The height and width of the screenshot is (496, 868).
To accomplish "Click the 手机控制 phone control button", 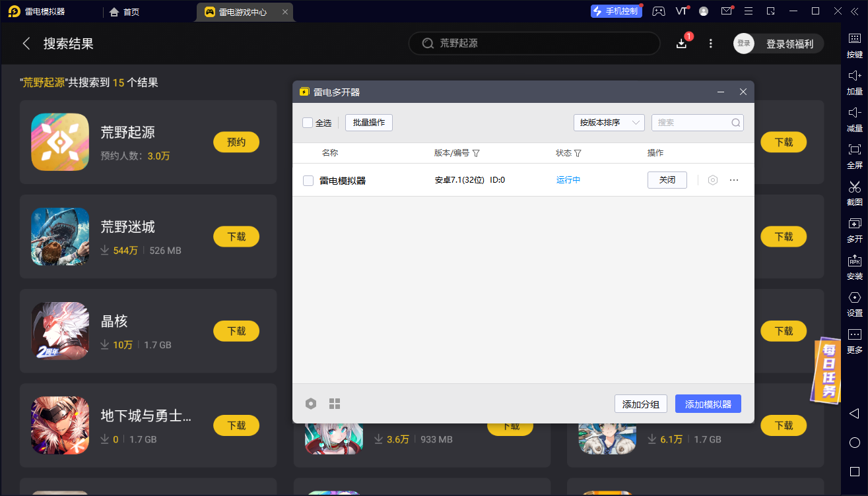I will [x=617, y=11].
